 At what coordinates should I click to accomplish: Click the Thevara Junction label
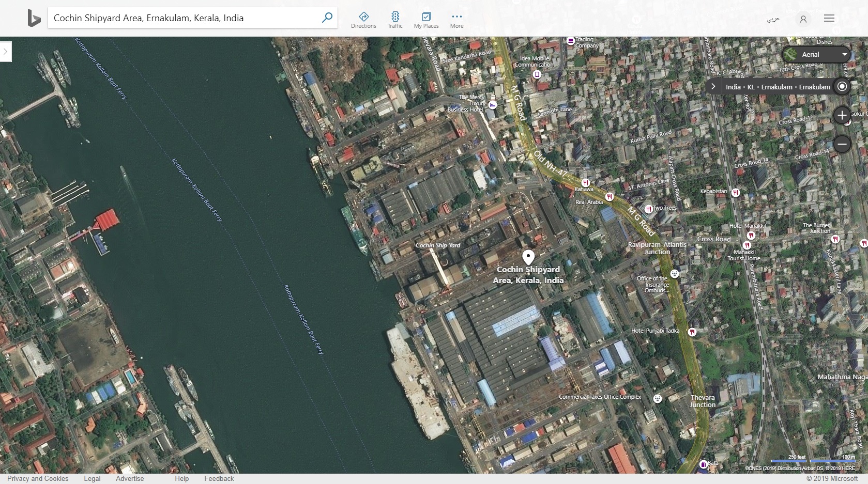(x=703, y=401)
